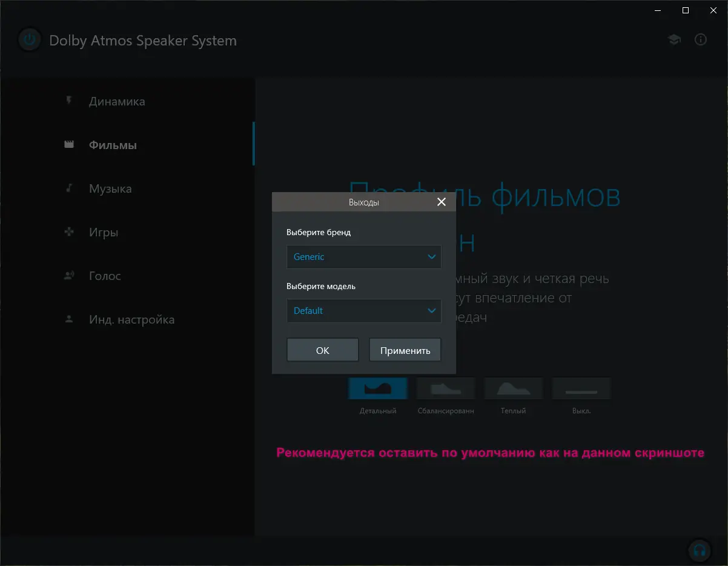Close the Выходы dialog
The height and width of the screenshot is (566, 728).
(x=442, y=202)
